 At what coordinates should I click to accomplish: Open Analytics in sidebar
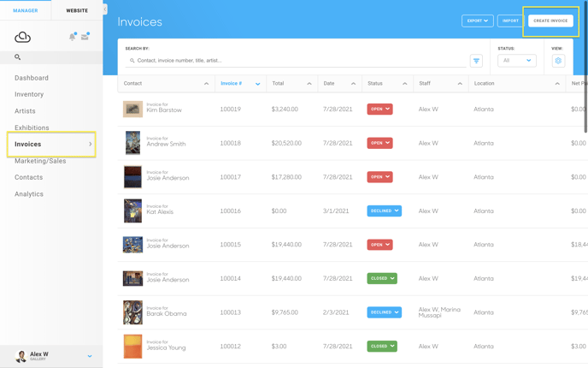[29, 194]
